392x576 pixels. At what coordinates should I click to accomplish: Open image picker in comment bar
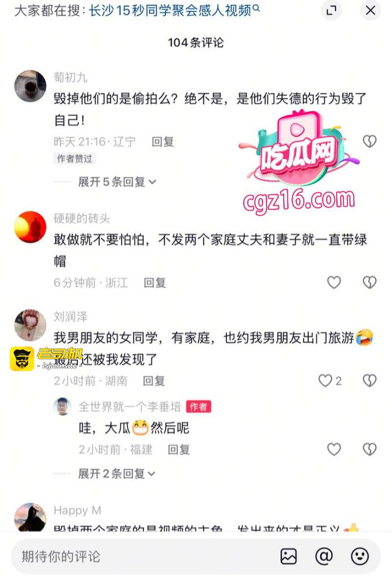click(x=289, y=556)
